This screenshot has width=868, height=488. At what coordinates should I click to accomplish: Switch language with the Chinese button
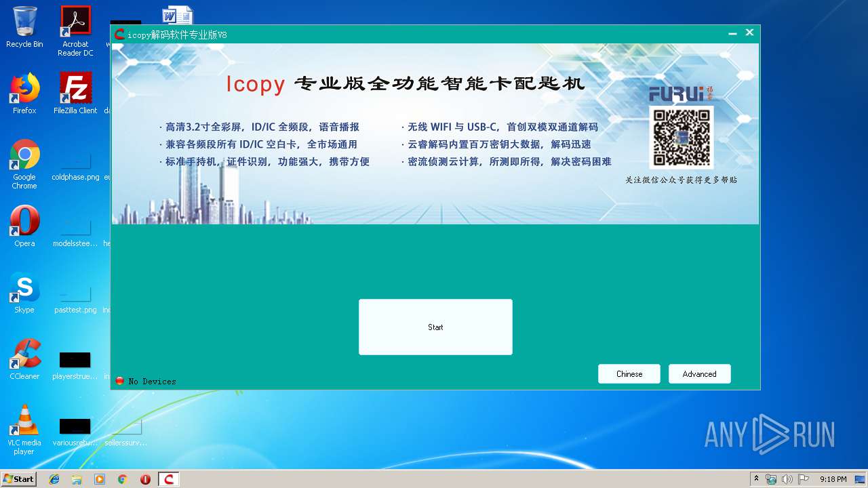[x=629, y=374]
